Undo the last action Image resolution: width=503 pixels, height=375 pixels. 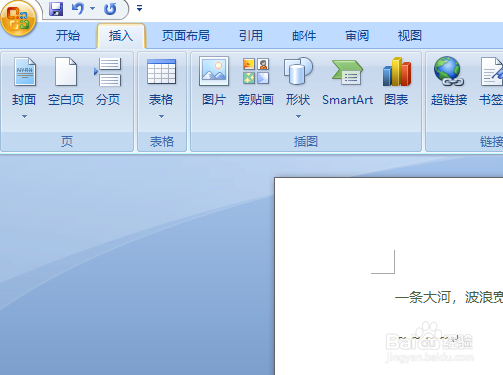point(78,9)
